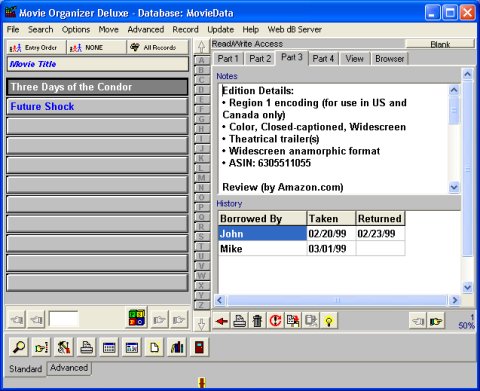Click the empty Returned cell for Mike

pyautogui.click(x=380, y=249)
